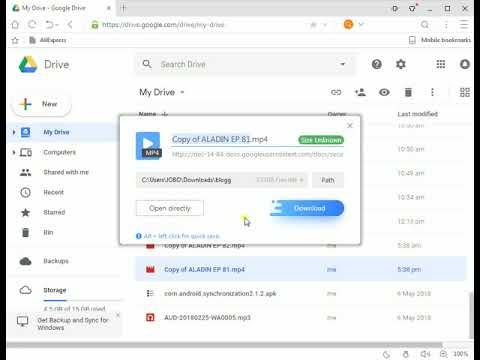
Task: Get shareable link icon
Action: (x=336, y=92)
